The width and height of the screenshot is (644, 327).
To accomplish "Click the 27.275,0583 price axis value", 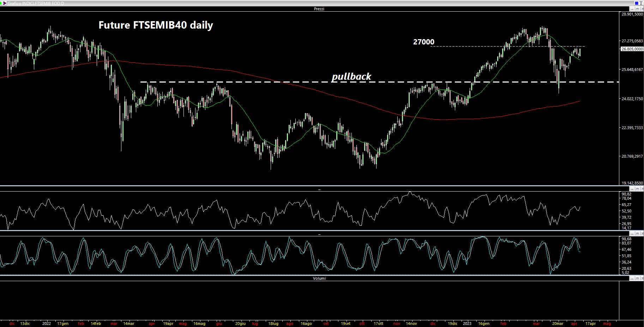I will 632,41.
